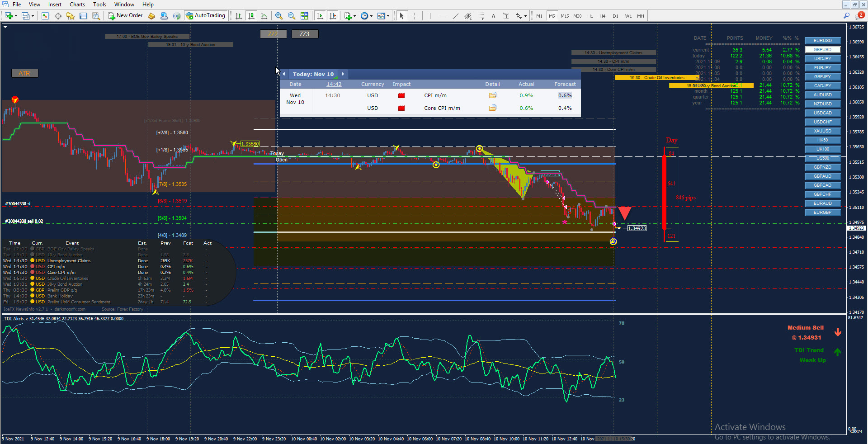The image size is (868, 444).
Task: Click the red CPI m/m impact flag
Action: click(x=401, y=95)
